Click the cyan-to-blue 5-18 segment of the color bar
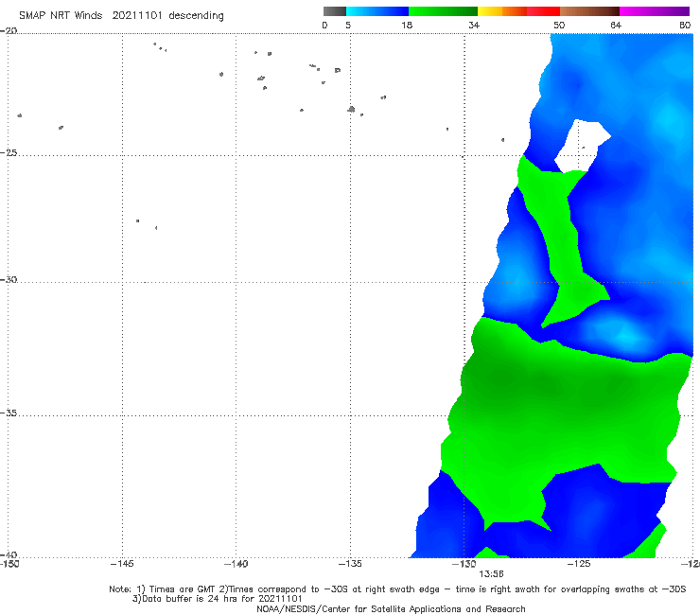The height and width of the screenshot is (615, 700). pos(377,11)
